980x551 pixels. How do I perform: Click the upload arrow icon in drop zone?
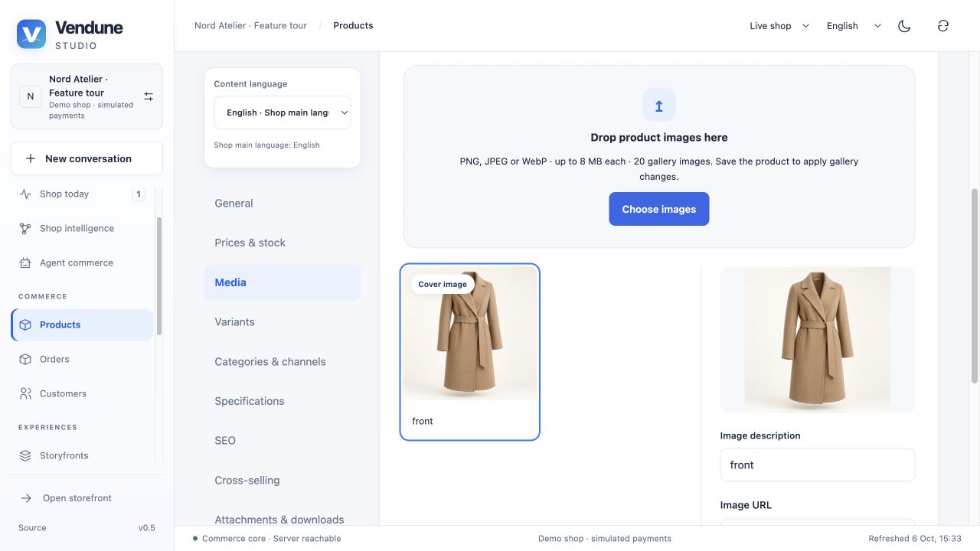[x=659, y=105]
